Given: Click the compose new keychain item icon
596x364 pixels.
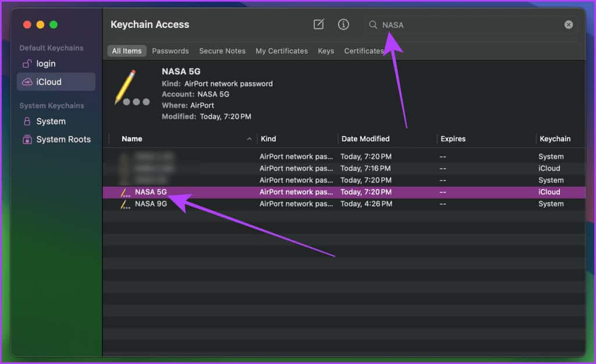Looking at the screenshot, I should [x=318, y=24].
